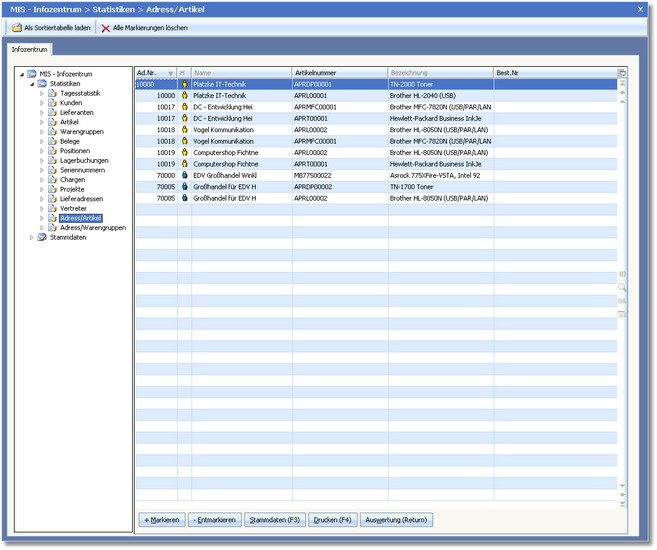657x550 pixels.
Task: Click the magnifier search icon beside the grid
Action: click(x=622, y=287)
